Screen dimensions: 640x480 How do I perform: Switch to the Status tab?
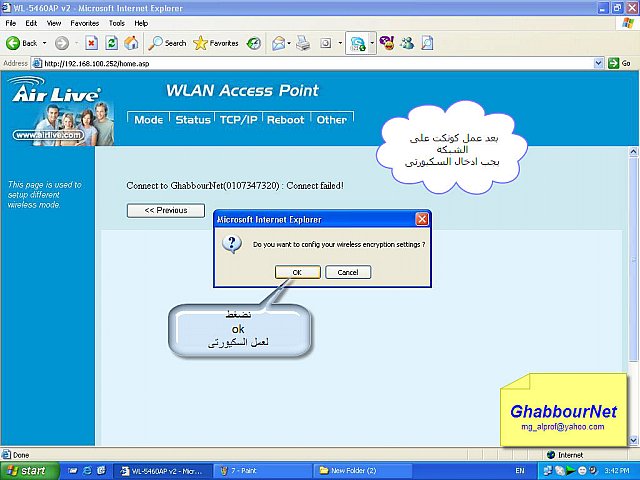coord(193,120)
